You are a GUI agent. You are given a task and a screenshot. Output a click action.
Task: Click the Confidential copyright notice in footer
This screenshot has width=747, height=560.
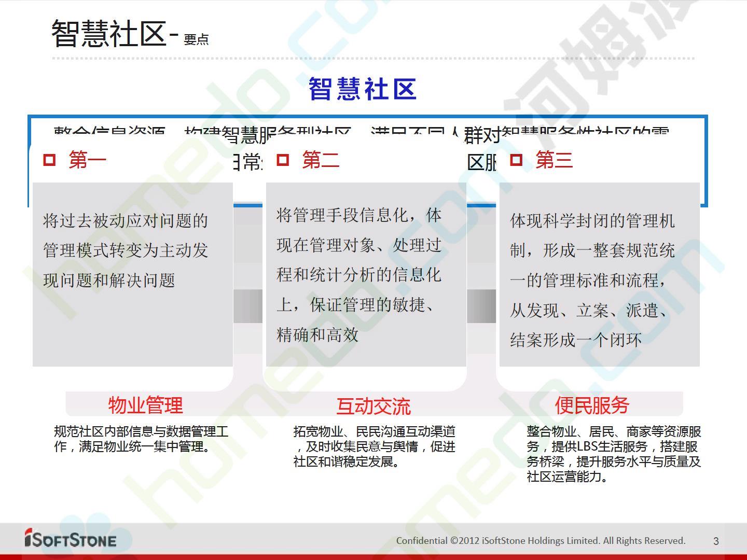541,541
